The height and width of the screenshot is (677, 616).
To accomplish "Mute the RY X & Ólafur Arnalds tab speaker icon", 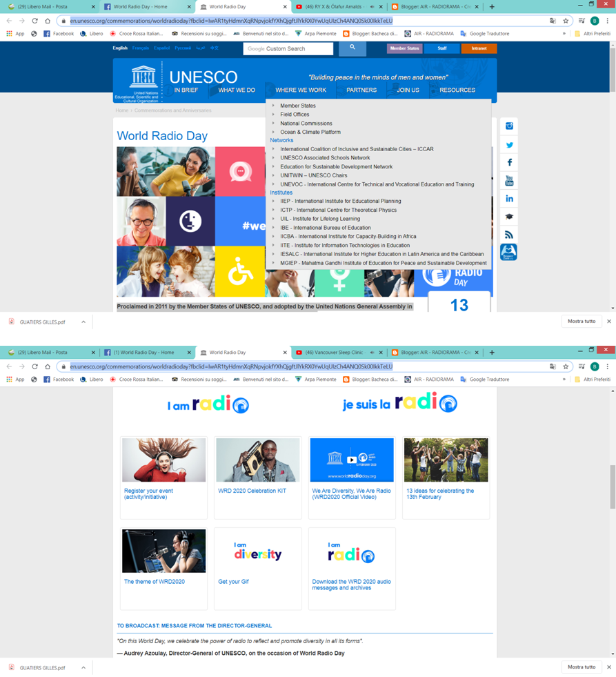I will tap(372, 7).
